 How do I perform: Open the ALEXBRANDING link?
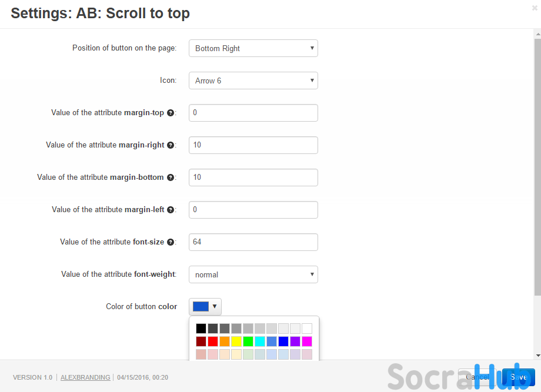click(x=85, y=377)
